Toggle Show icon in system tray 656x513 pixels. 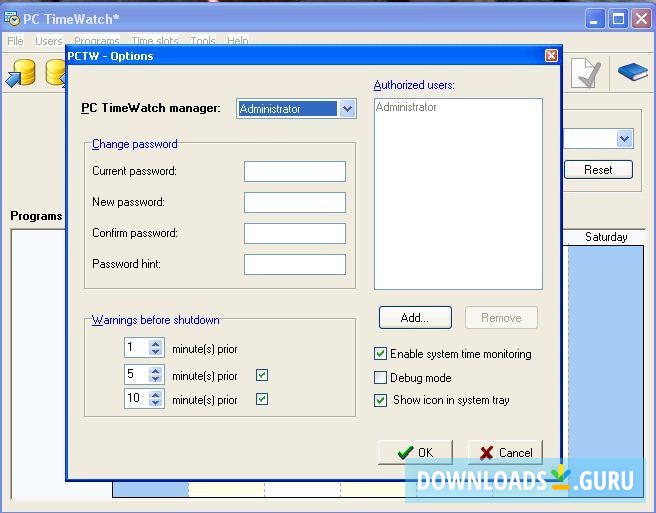tap(380, 400)
